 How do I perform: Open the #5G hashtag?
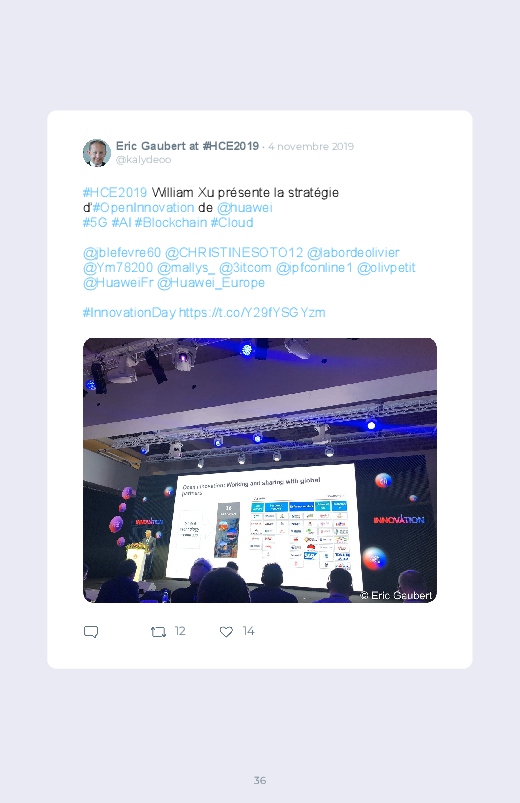point(95,222)
